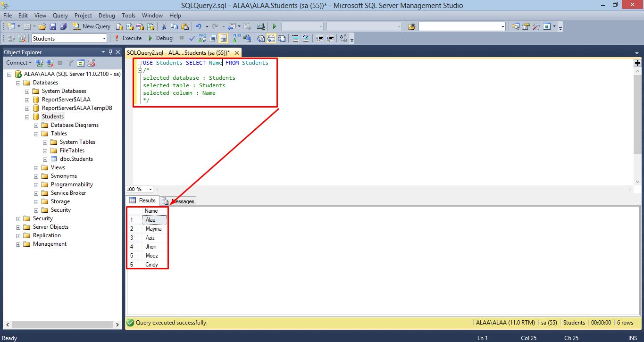644x342 pixels.
Task: Click the Decrease Indent icon
Action: coord(319,38)
